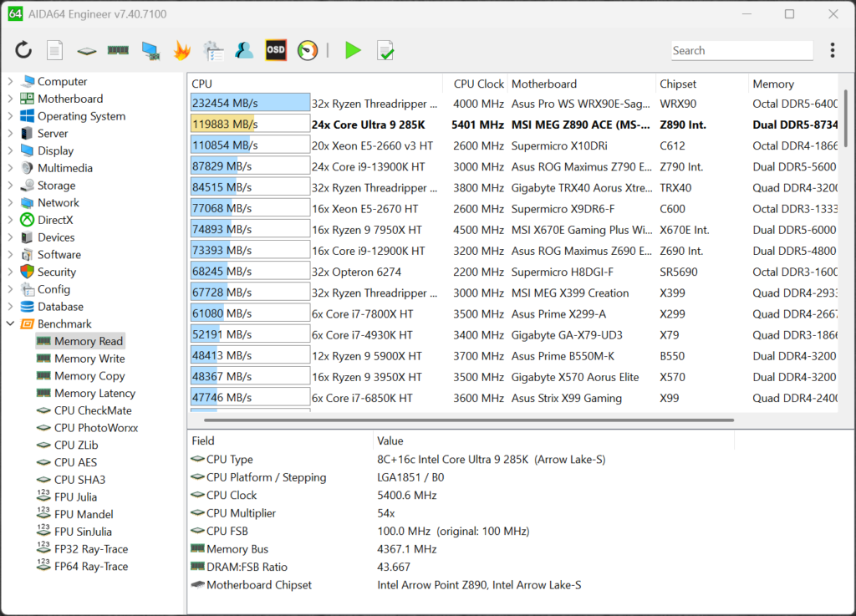Select Network in the left tree
The width and height of the screenshot is (856, 616).
pyautogui.click(x=59, y=202)
